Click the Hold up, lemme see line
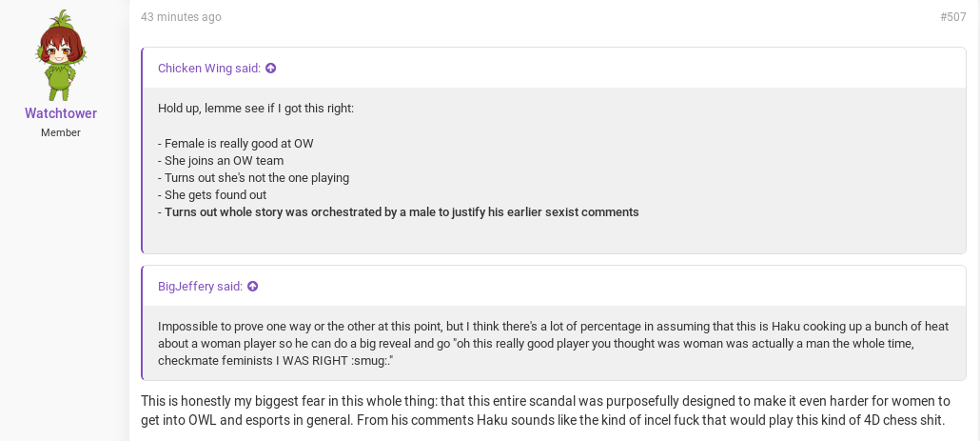The width and height of the screenshot is (980, 441). click(256, 109)
